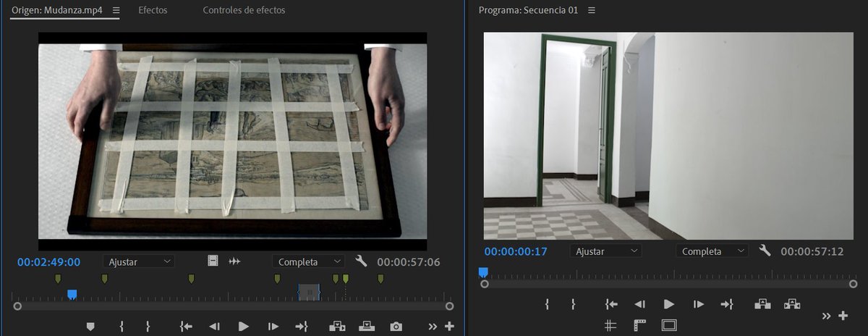Screen dimensions: 868x336
Task: Expand the Source monitor transport overflow chevrons
Action: pyautogui.click(x=433, y=327)
